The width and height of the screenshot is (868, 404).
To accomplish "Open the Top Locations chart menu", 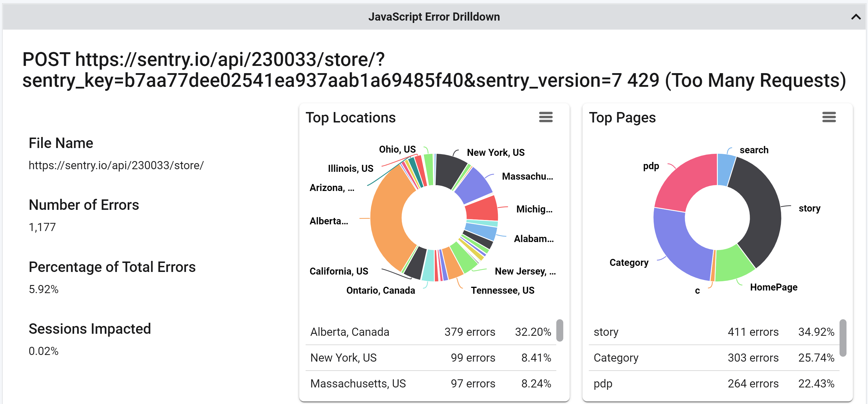I will (x=546, y=117).
